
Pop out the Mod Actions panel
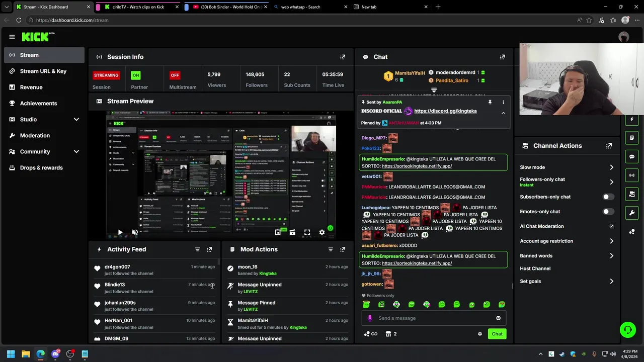[343, 249]
